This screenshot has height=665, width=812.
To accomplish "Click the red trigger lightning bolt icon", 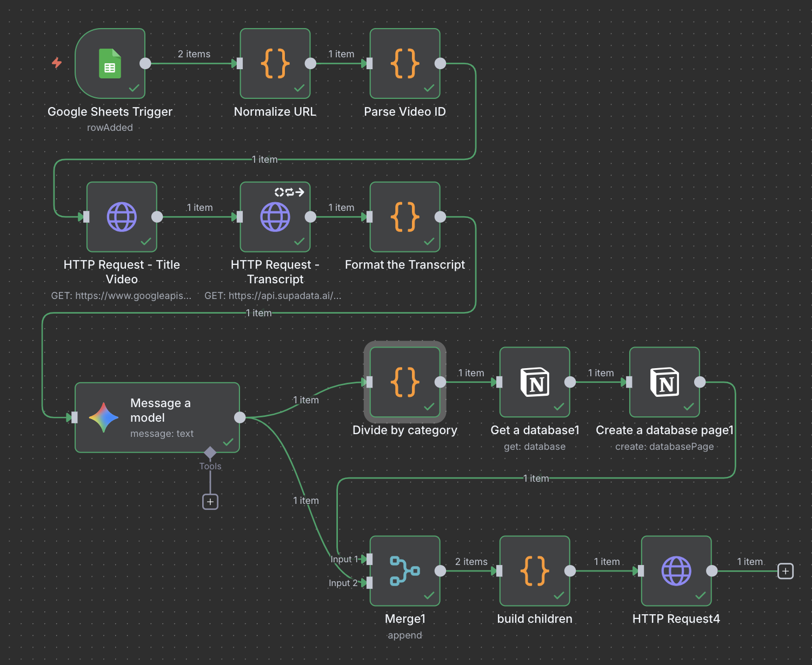I will click(57, 63).
